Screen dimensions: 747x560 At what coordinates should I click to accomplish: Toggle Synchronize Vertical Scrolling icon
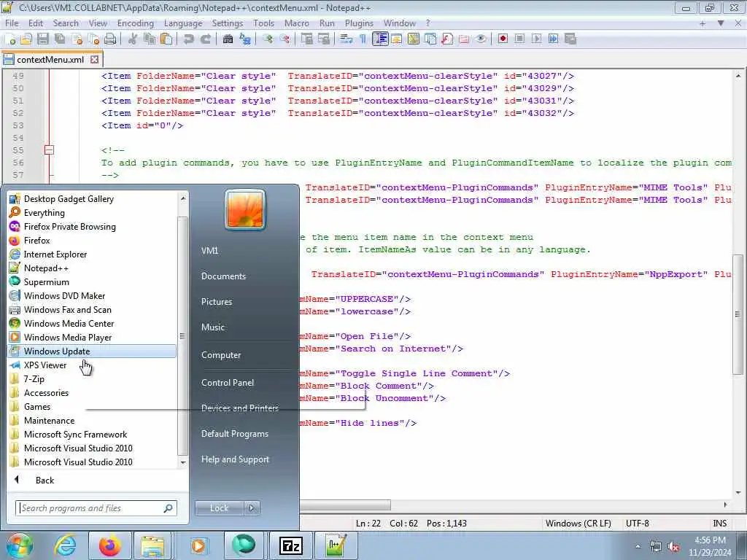click(x=307, y=39)
